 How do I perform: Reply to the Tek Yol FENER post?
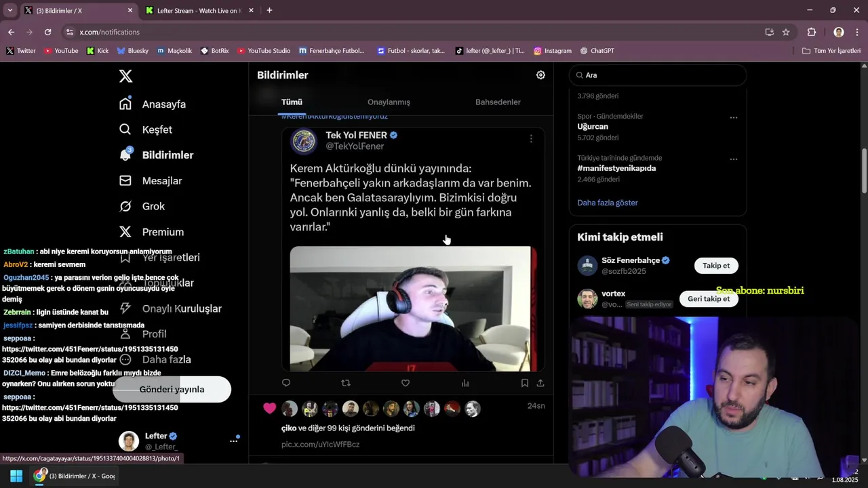(x=286, y=383)
